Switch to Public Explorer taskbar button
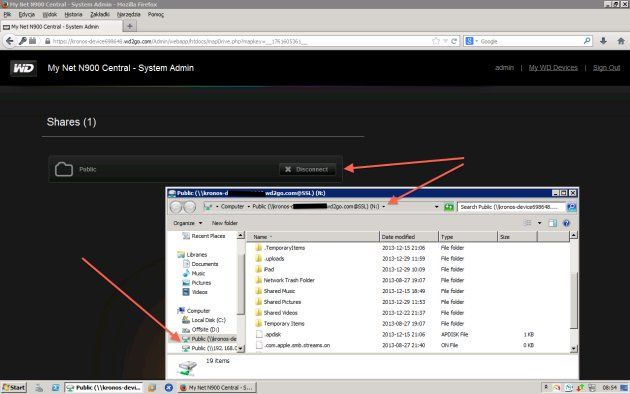The height and width of the screenshot is (394, 630). (x=104, y=388)
